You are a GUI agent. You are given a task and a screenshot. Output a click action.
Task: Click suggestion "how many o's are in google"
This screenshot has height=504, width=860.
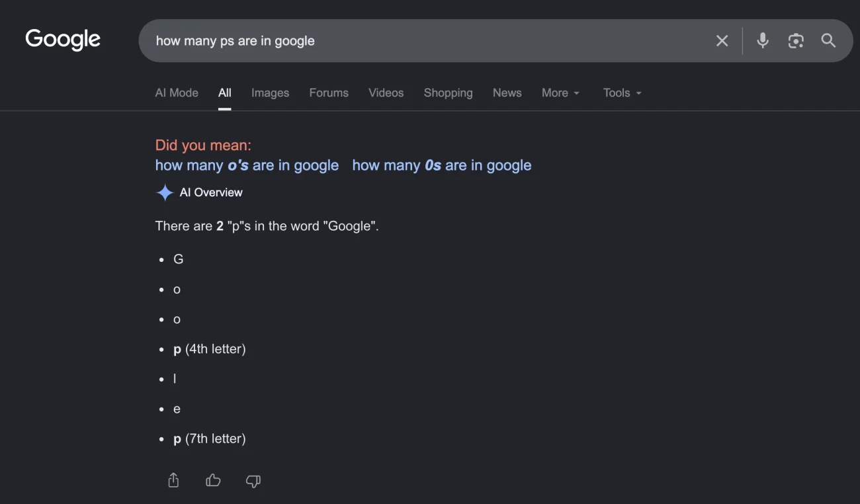(x=247, y=165)
